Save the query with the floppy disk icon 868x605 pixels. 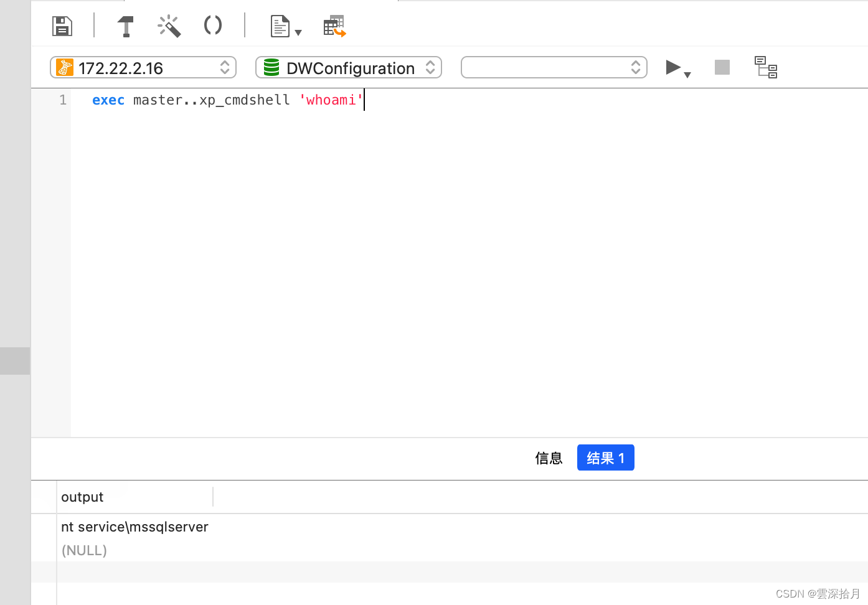(62, 26)
